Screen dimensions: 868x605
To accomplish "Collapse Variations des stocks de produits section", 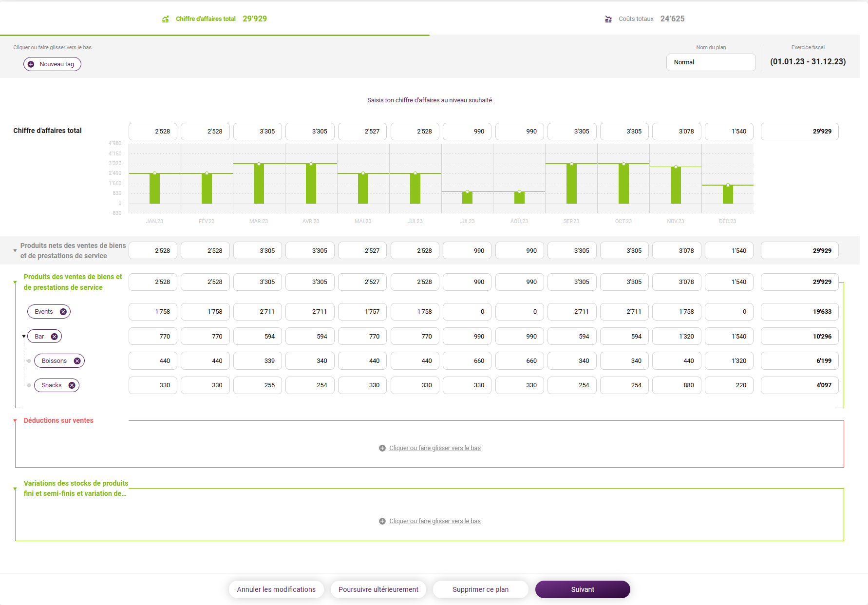I will coord(15,489).
